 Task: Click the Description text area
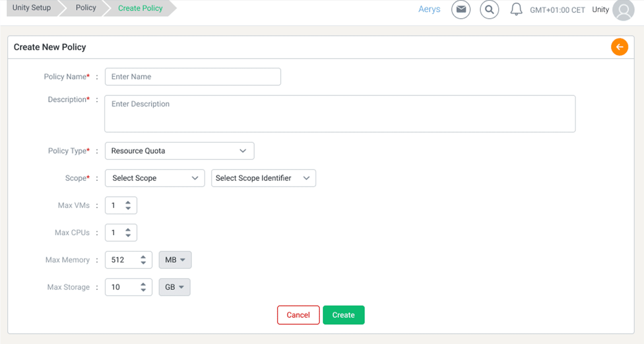340,114
